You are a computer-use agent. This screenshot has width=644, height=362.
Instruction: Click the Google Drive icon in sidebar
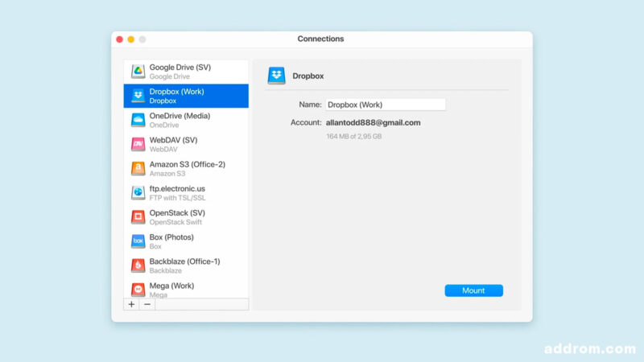[138, 72]
